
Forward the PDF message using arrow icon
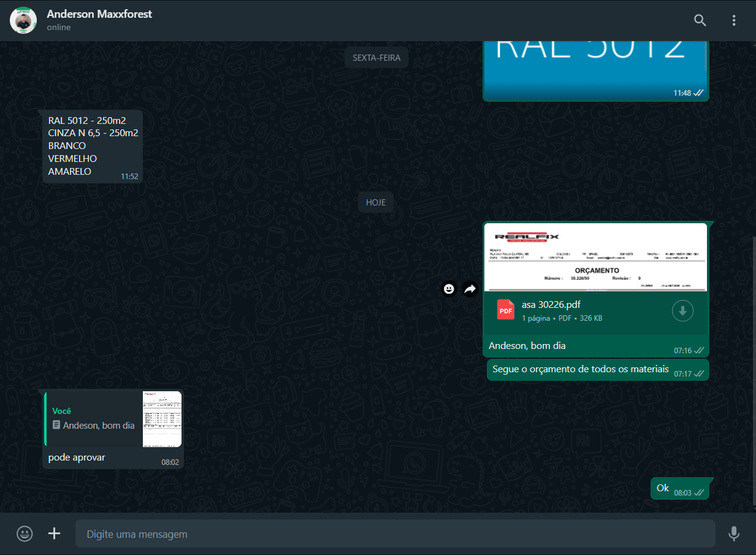tap(470, 289)
